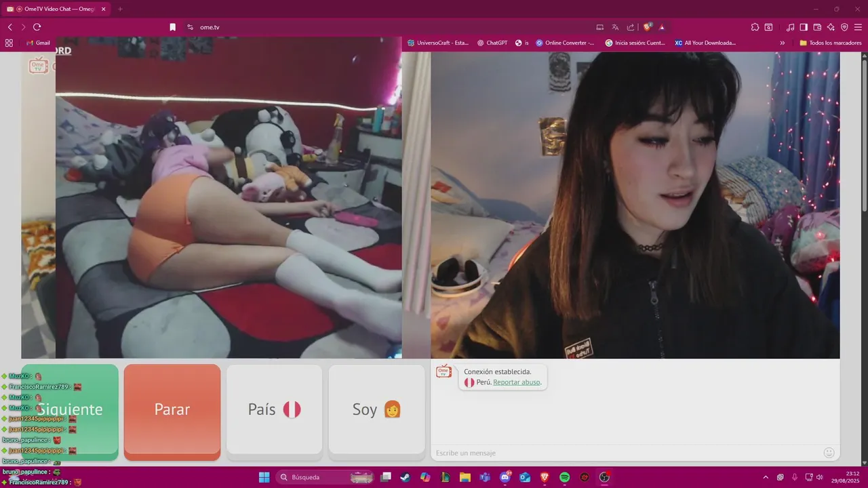Click the taskbar Búsqueda search box
Viewport: 868px width, 488px height.
click(325, 477)
